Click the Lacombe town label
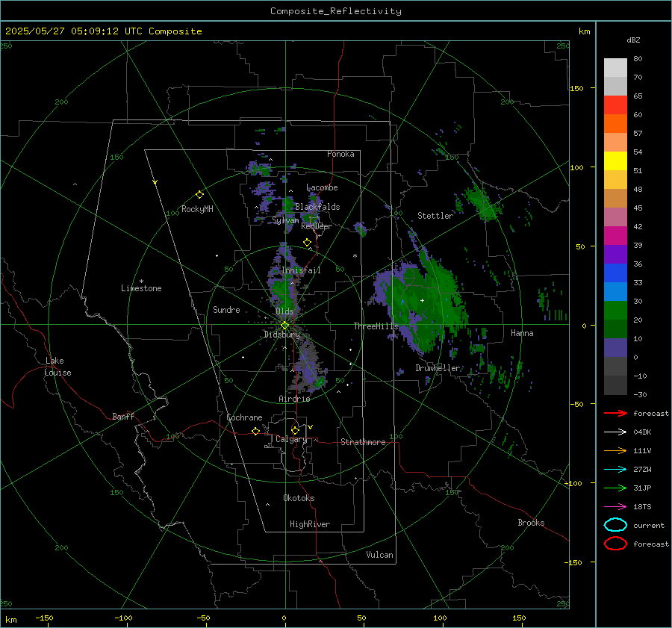Image resolution: width=672 pixels, height=628 pixels. pos(322,187)
